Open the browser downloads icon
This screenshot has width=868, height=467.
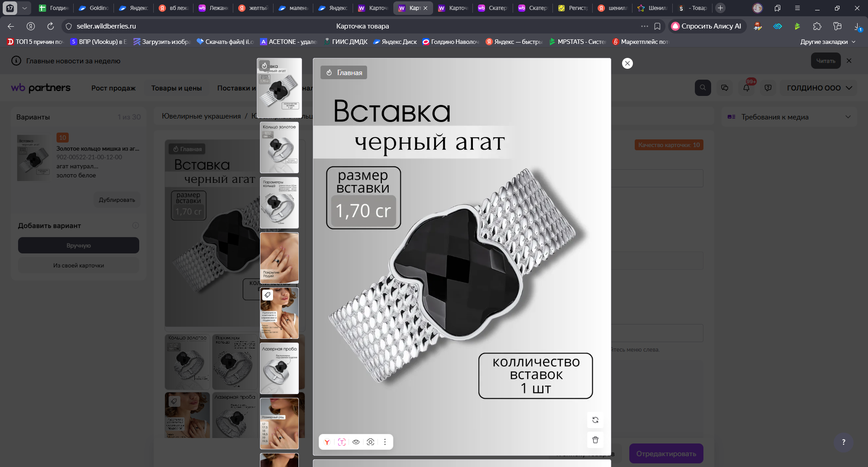[x=857, y=27]
